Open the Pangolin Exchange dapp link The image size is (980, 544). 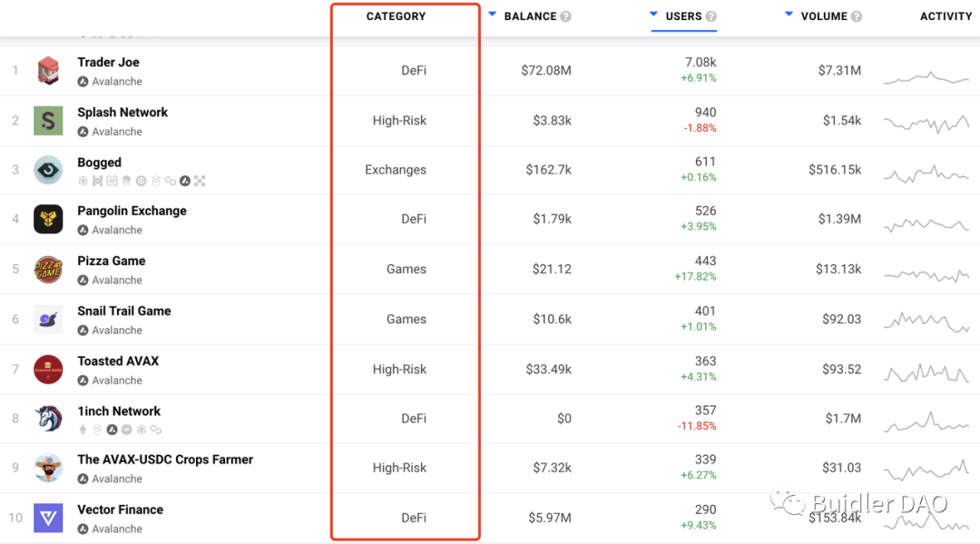(x=132, y=211)
